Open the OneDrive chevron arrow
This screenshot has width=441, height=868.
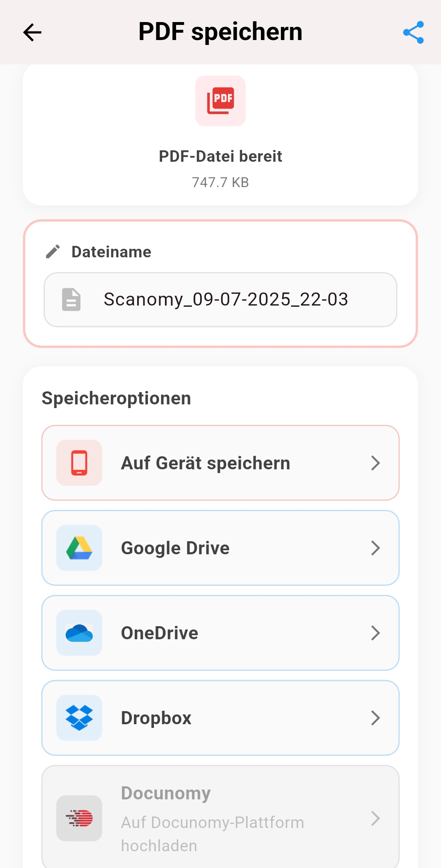pos(375,633)
